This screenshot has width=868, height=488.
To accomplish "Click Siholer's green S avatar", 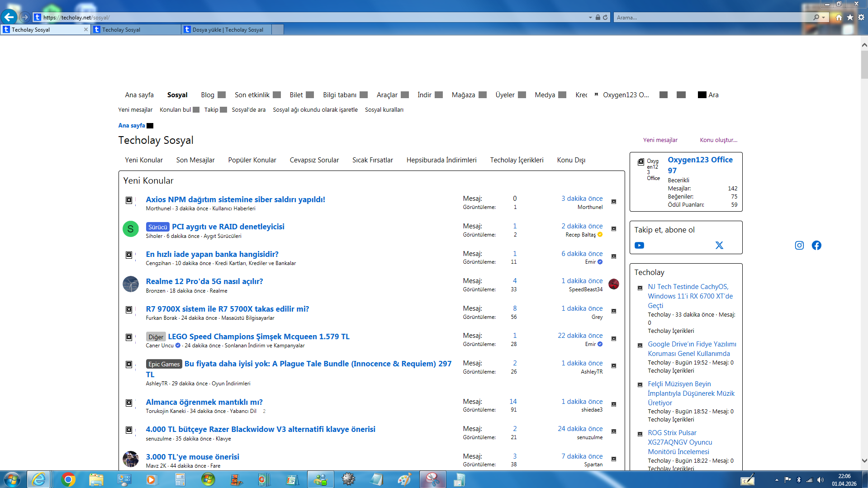I will pos(130,229).
